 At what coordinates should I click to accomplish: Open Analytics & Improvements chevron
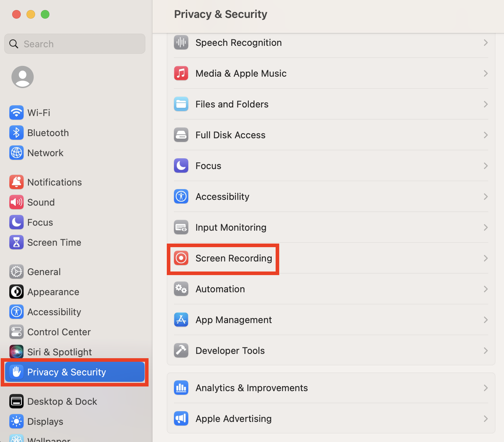pyautogui.click(x=485, y=388)
